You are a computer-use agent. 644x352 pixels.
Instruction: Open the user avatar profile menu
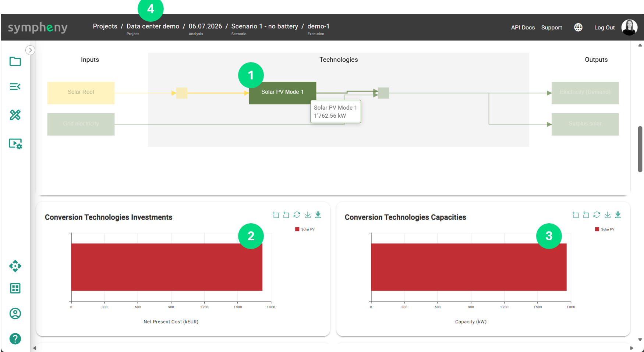(x=629, y=27)
